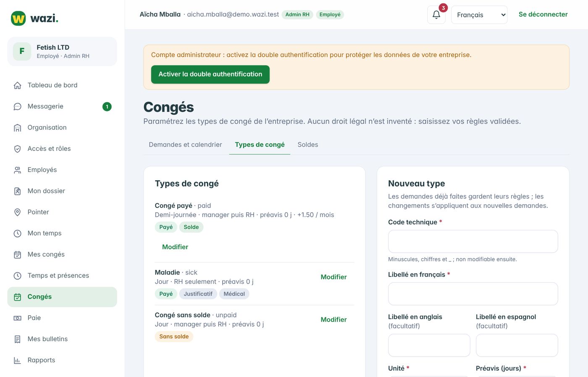Focus the Code technique input field

point(473,241)
